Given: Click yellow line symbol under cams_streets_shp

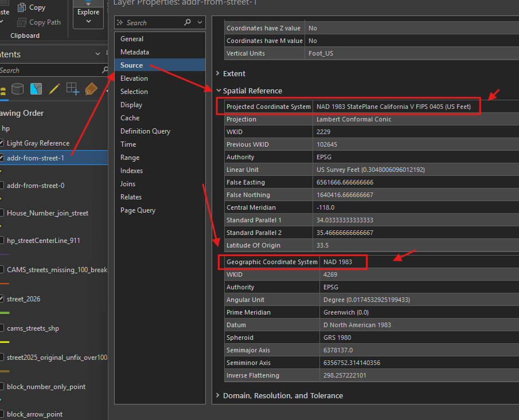Looking at the screenshot, I should coord(5,342).
